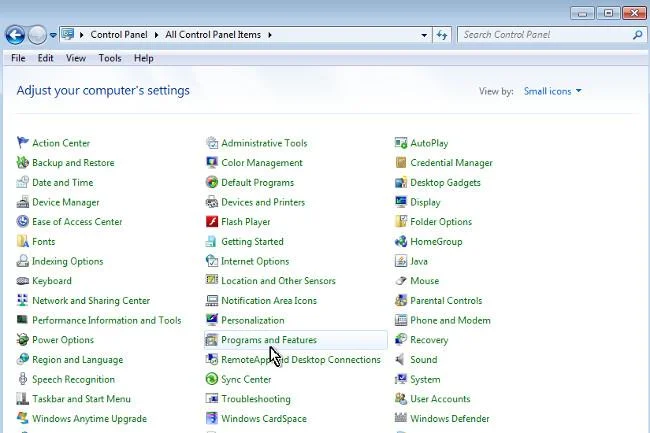Screen dimensions: 650x433
Task: Open Folder Options link
Action: pyautogui.click(x=441, y=222)
